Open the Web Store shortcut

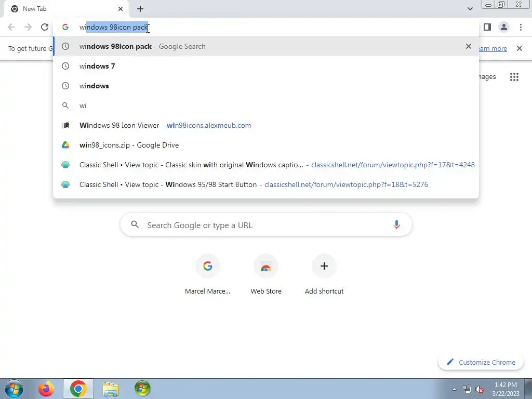(x=266, y=274)
